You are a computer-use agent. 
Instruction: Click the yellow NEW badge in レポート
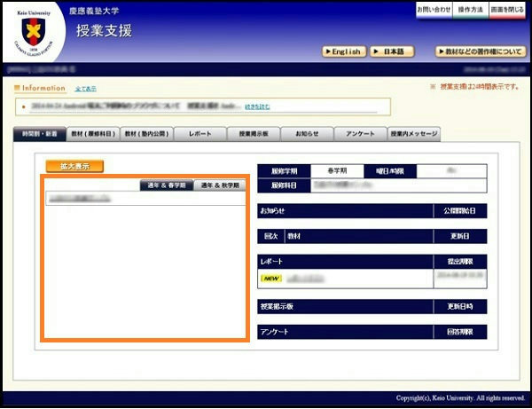point(271,279)
